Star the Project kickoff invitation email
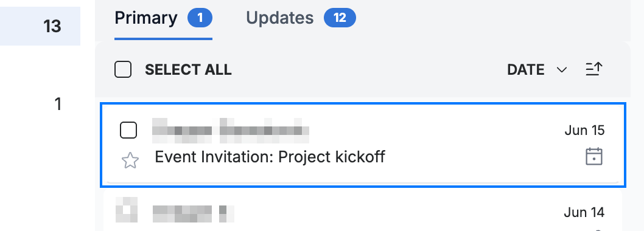Image resolution: width=644 pixels, height=231 pixels. (130, 160)
